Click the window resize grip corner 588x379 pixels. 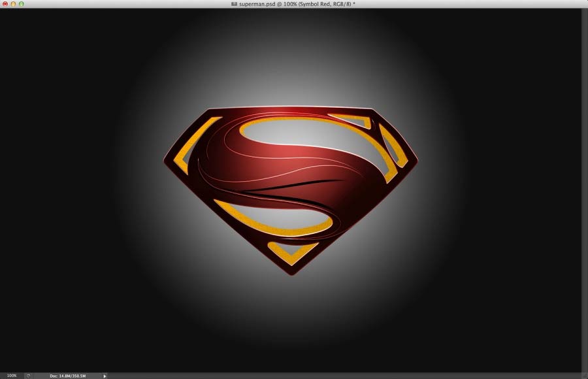coord(585,376)
